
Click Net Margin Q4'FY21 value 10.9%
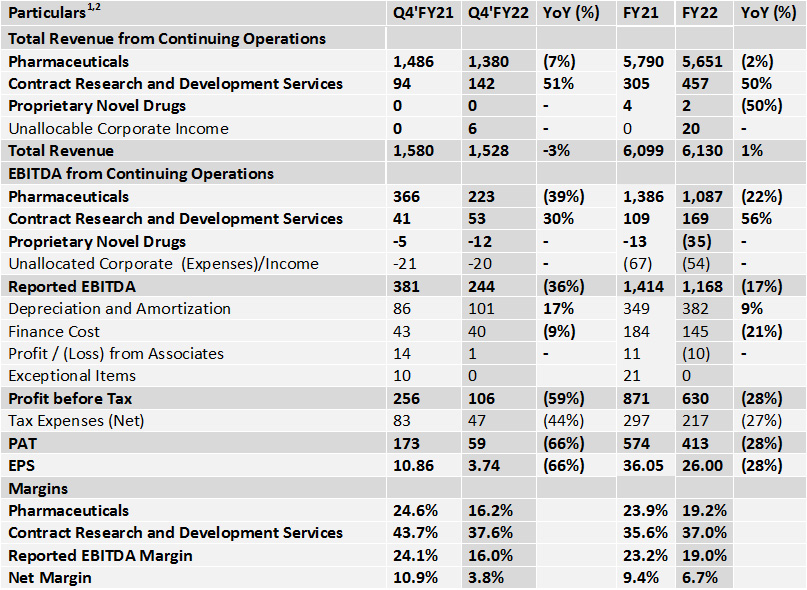[415, 578]
